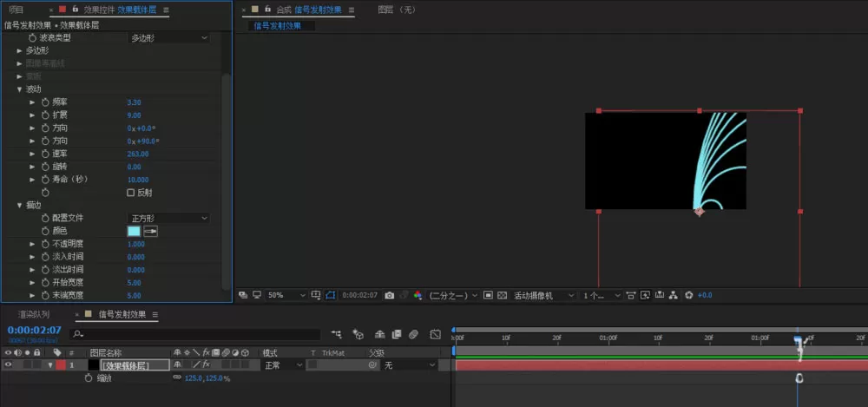Open the 1个... view layout dropdown
The height and width of the screenshot is (407, 868).
[602, 296]
